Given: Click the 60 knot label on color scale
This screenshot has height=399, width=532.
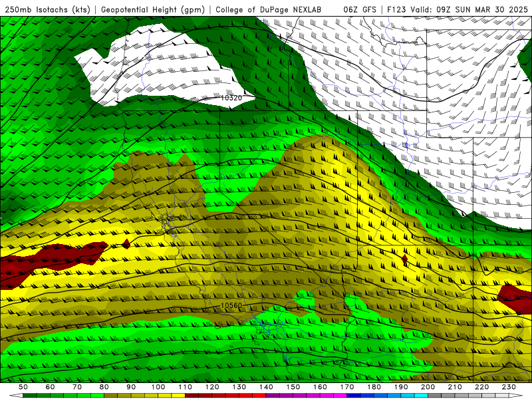Looking at the screenshot, I should 50,387.
